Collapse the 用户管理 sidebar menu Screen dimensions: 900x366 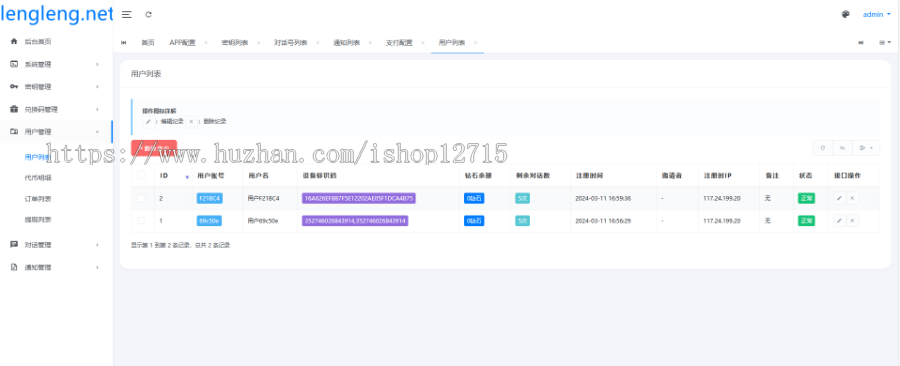56,132
